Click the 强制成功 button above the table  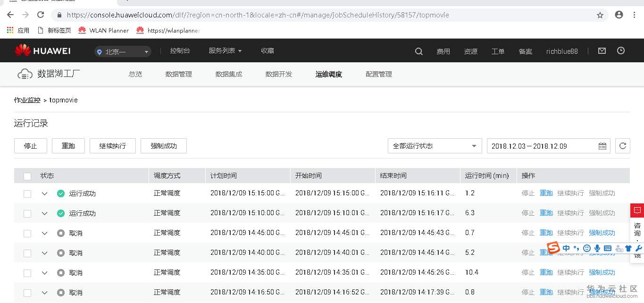163,146
